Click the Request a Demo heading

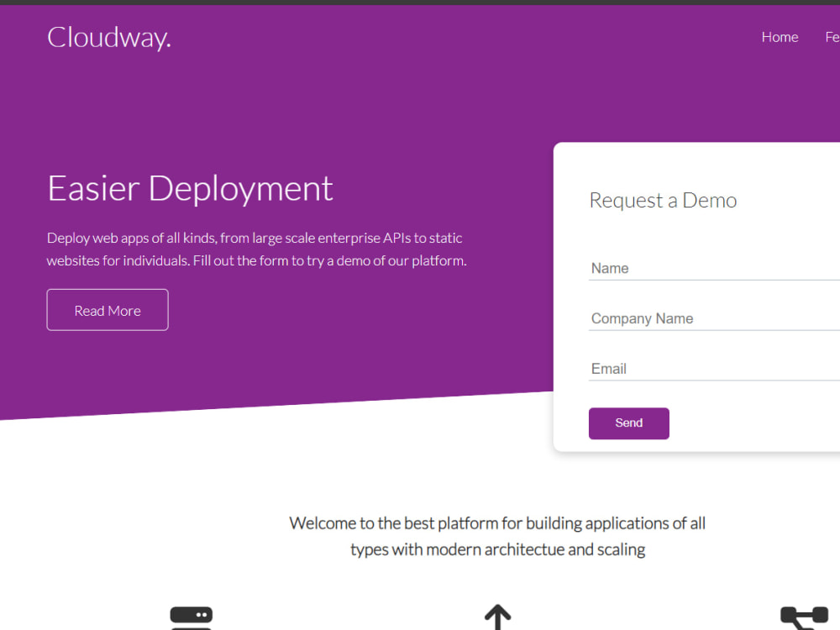(664, 201)
